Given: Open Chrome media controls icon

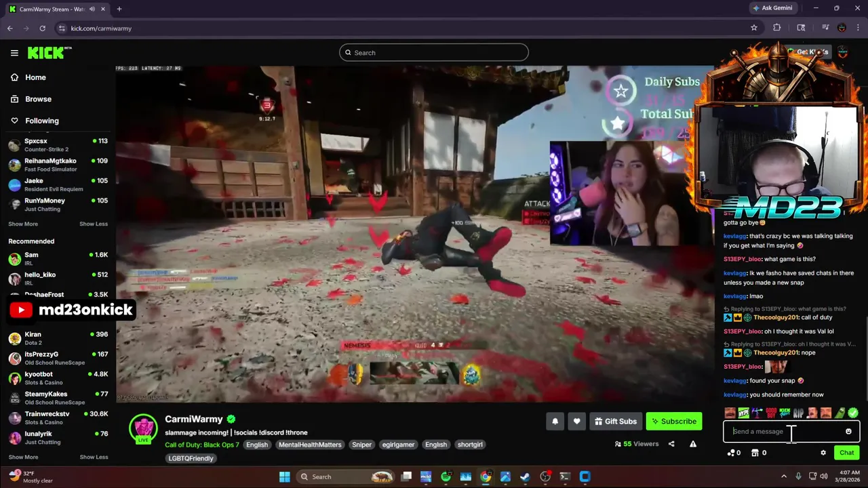Looking at the screenshot, I should tap(825, 28).
